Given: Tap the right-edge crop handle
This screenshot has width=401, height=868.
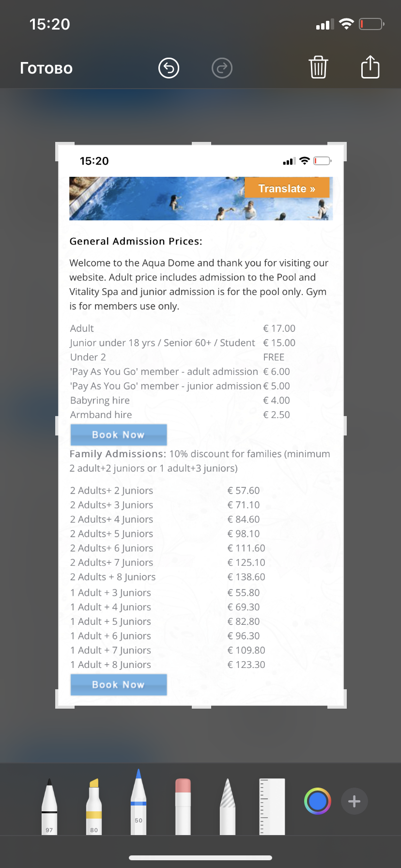Looking at the screenshot, I should 344,425.
